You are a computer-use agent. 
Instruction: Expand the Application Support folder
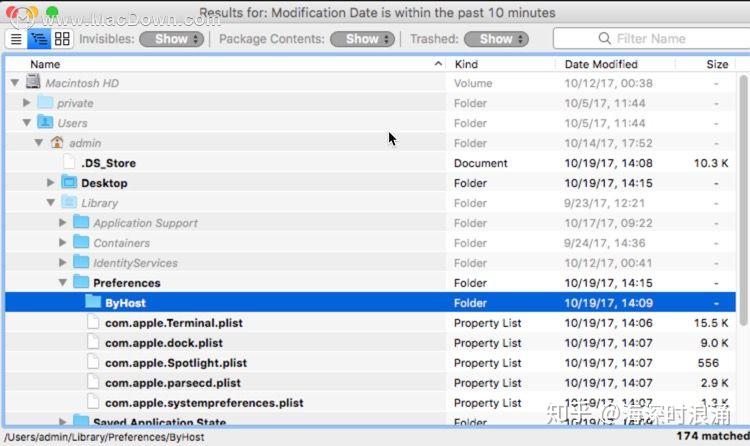pos(62,223)
